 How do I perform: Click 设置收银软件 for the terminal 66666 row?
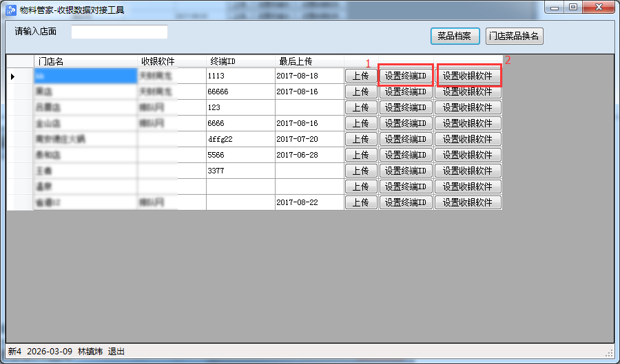[468, 92]
